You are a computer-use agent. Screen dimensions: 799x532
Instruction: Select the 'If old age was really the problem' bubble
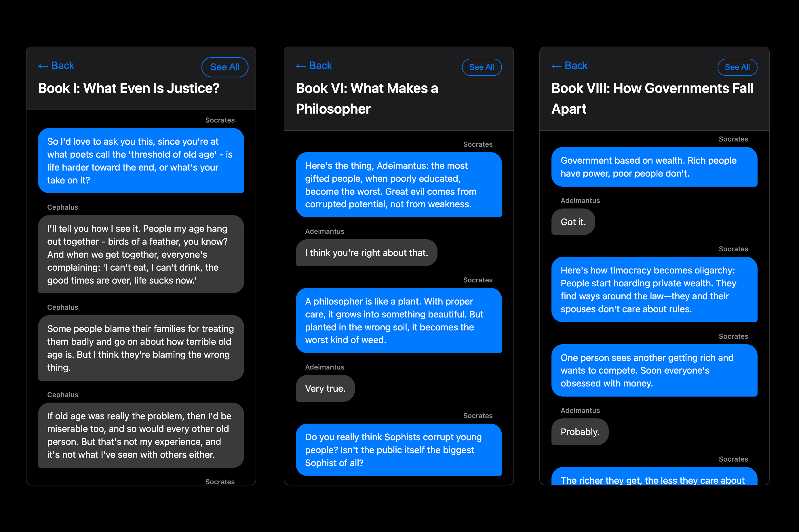141,435
